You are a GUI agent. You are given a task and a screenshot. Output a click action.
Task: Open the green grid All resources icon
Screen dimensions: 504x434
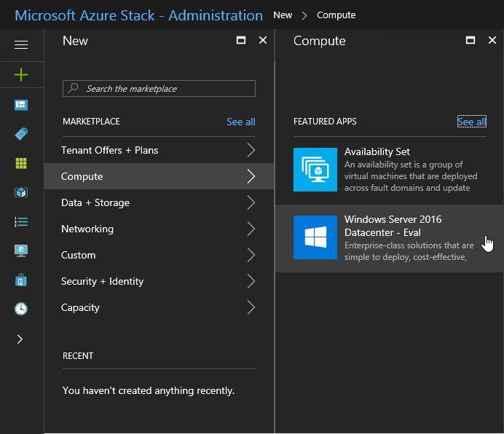coord(21,163)
